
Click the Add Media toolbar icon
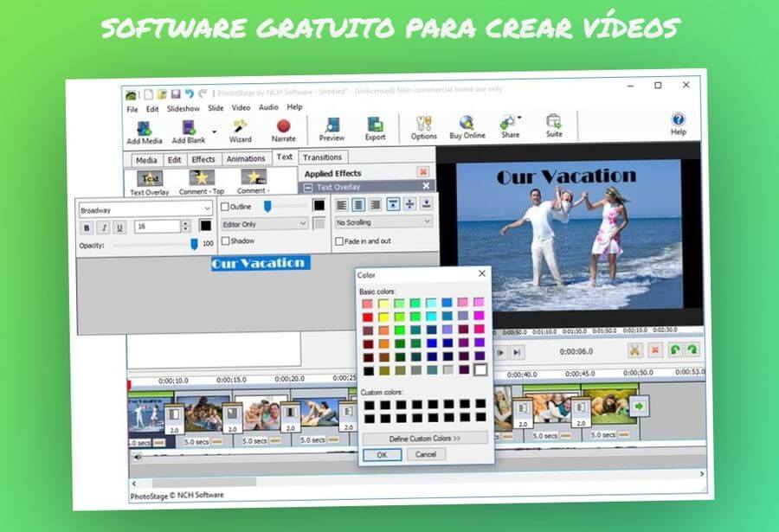144,132
